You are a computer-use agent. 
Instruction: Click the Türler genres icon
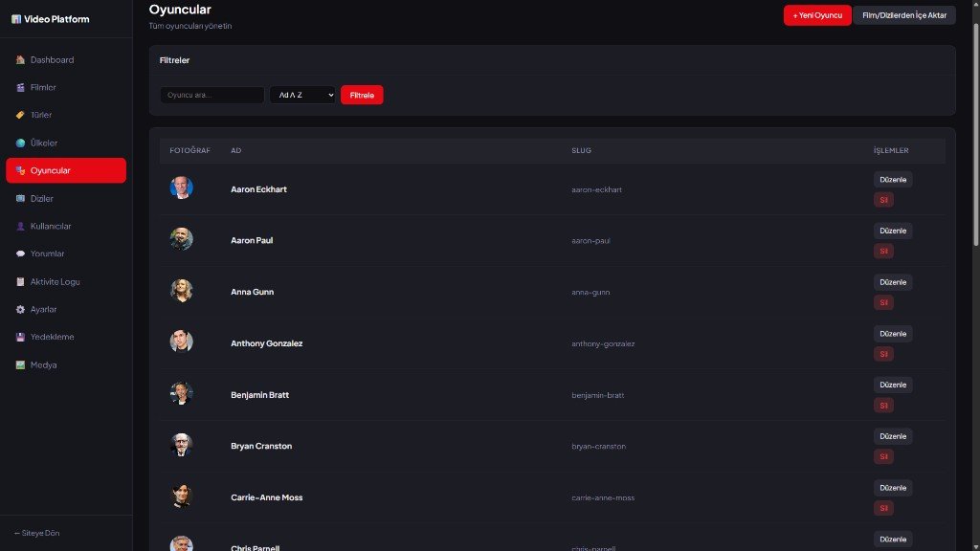point(20,115)
